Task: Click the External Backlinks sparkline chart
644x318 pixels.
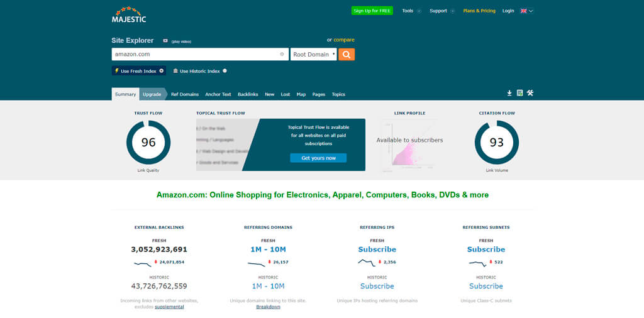Action: tap(143, 263)
